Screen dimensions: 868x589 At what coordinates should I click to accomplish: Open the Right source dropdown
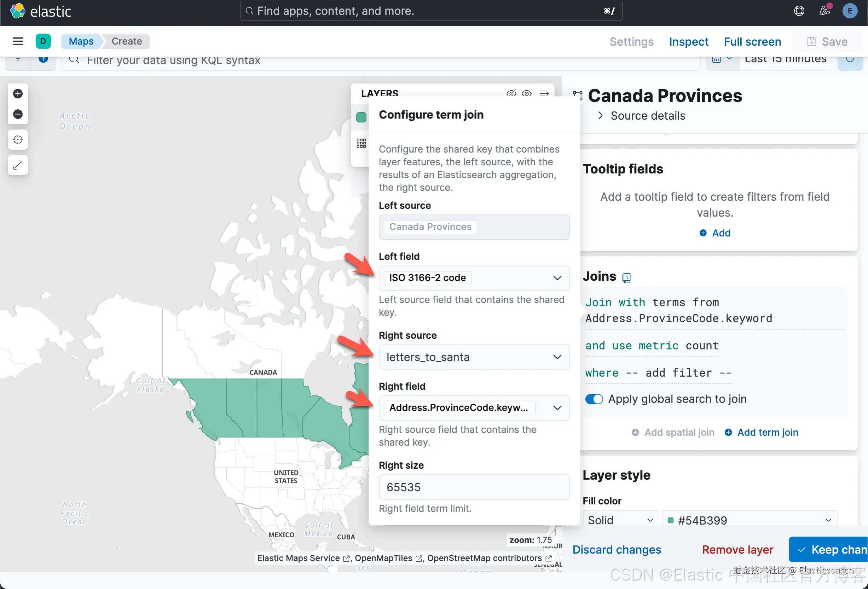tap(474, 357)
